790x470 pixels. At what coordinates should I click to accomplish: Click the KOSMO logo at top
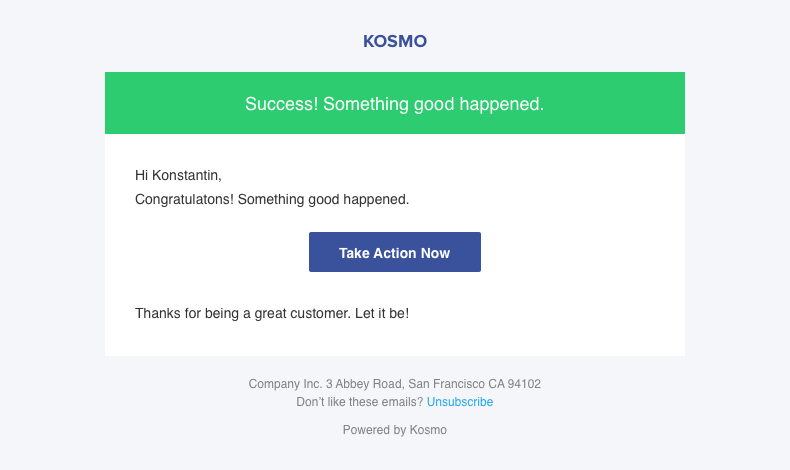point(394,42)
